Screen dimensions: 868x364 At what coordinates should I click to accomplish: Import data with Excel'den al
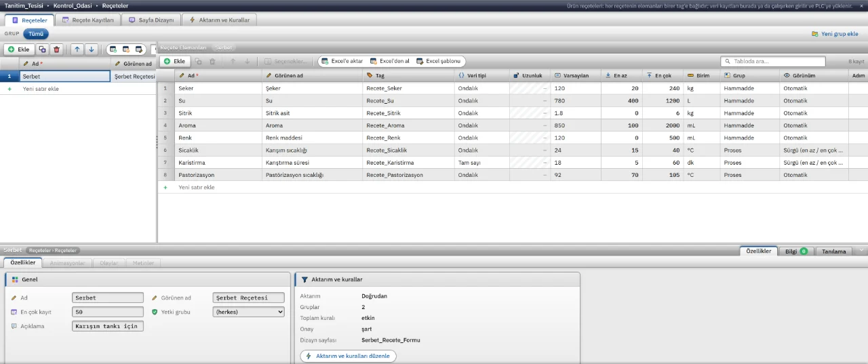click(390, 61)
